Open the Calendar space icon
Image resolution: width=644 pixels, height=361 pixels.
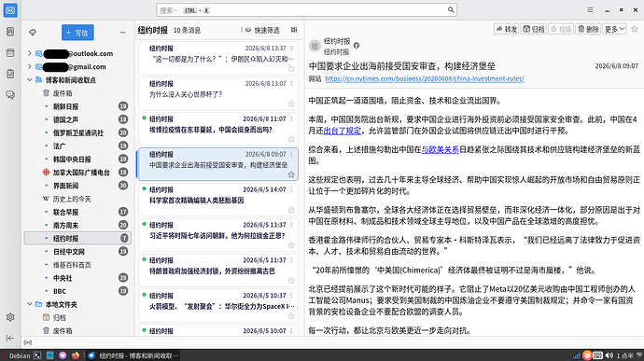[10, 52]
